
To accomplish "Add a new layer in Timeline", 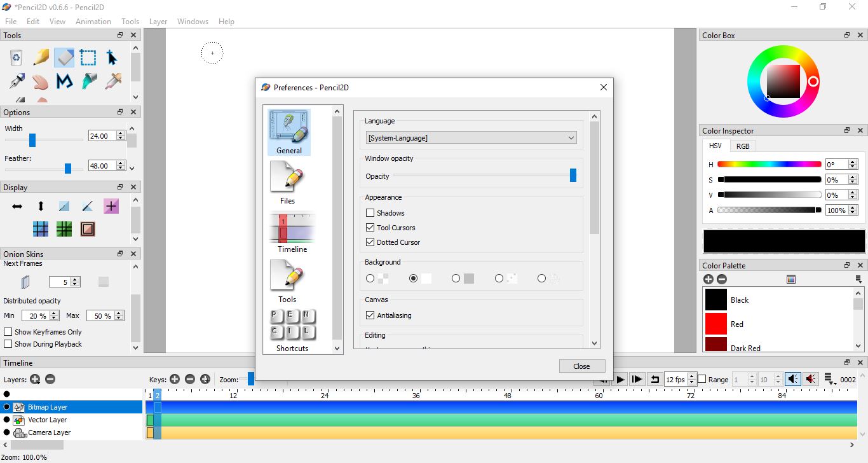I will click(35, 379).
